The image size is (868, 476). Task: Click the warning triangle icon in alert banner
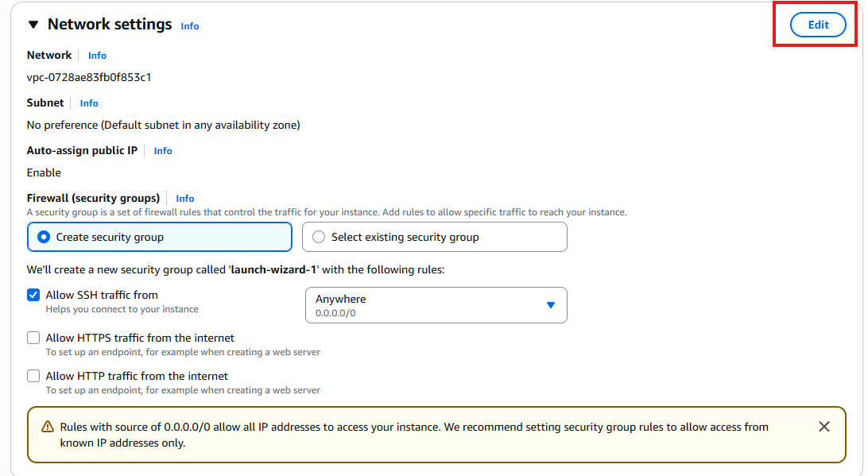point(48,427)
